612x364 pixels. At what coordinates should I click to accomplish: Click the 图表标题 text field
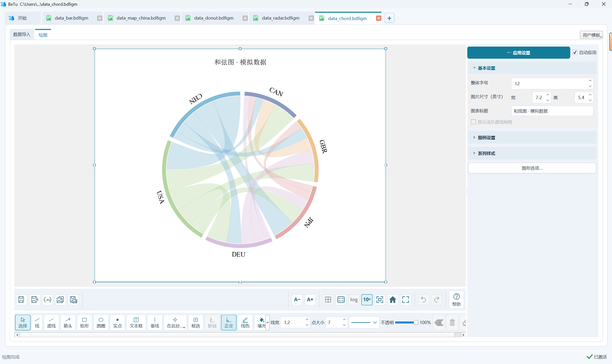pyautogui.click(x=552, y=111)
